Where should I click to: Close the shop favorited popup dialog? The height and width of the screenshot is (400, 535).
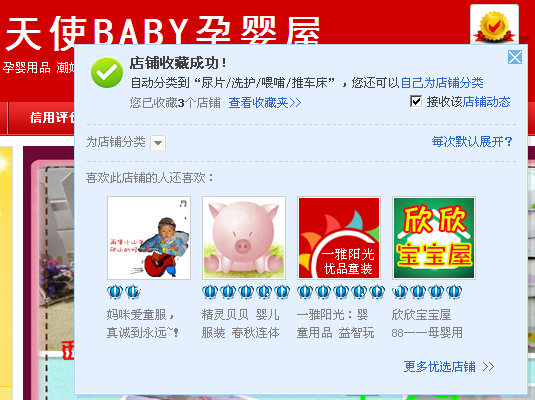515,57
